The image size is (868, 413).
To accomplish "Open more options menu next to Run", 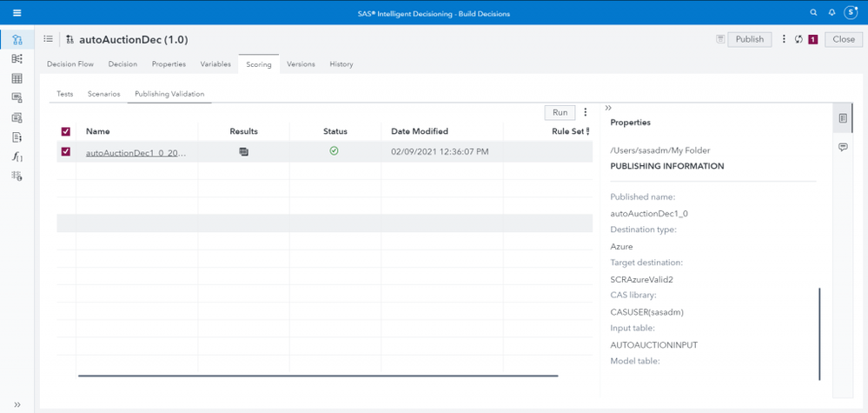I will 586,112.
